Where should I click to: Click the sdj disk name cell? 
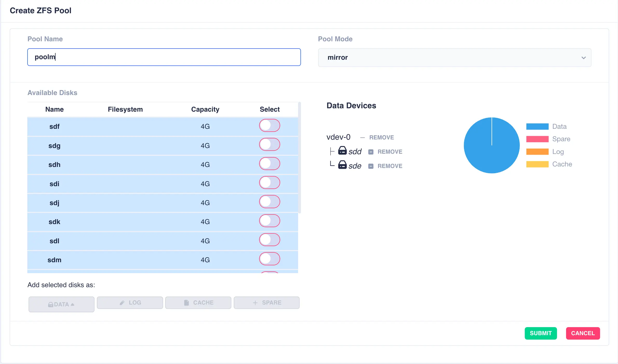coord(55,203)
